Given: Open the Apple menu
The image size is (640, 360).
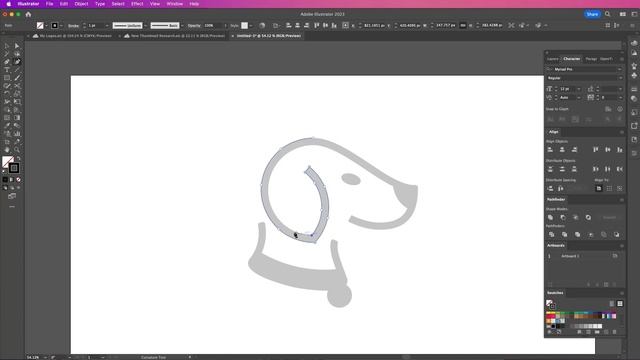Looking at the screenshot, I should [x=9, y=4].
